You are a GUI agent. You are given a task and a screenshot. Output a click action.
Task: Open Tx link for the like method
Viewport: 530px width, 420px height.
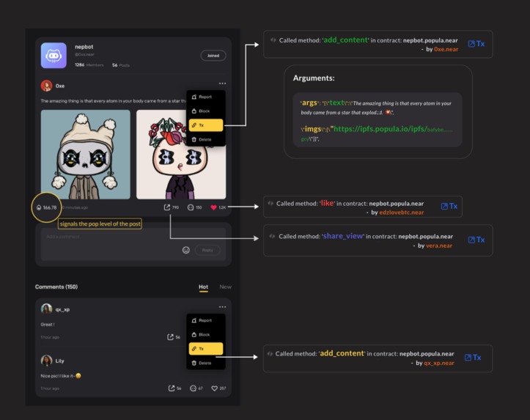[x=449, y=206]
